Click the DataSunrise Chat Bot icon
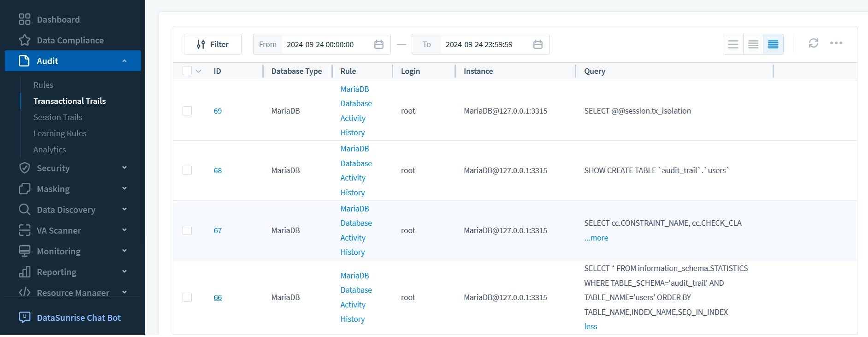Image resolution: width=868 pixels, height=337 pixels. 24,318
